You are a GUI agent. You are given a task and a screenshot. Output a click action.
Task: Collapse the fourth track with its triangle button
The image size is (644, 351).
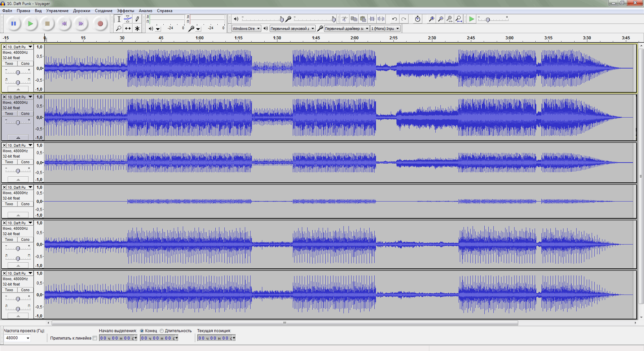(18, 215)
